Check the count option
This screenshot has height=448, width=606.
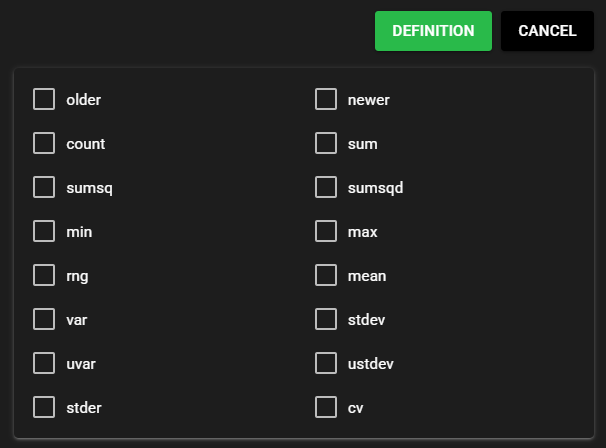(44, 143)
